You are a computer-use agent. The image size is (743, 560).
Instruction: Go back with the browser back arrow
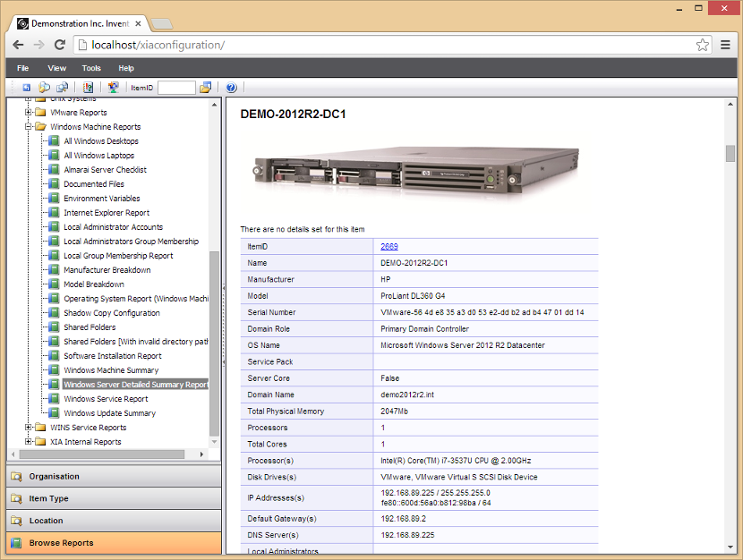point(19,45)
